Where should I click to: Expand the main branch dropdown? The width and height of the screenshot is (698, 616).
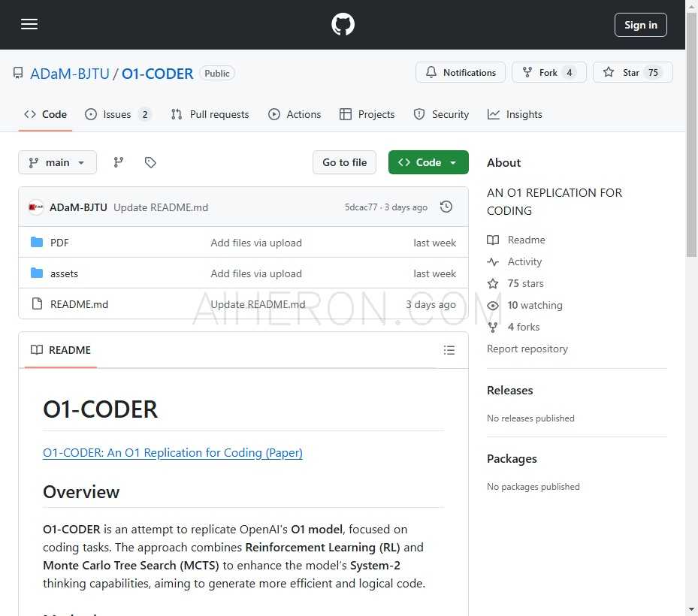[x=57, y=162]
